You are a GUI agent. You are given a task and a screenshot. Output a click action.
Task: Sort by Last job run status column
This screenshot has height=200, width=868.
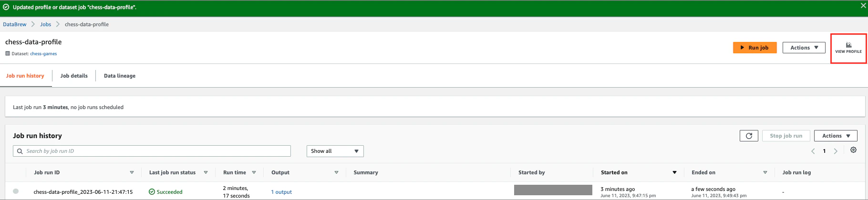point(206,172)
